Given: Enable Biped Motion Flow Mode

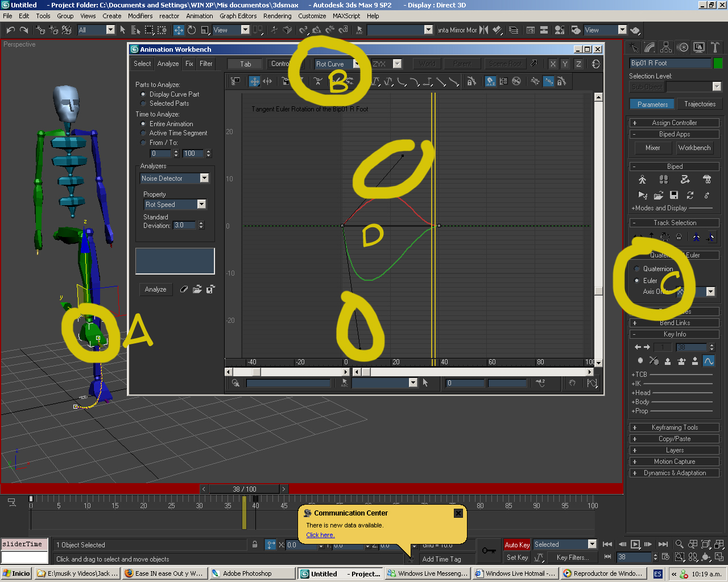Looking at the screenshot, I should [x=685, y=180].
